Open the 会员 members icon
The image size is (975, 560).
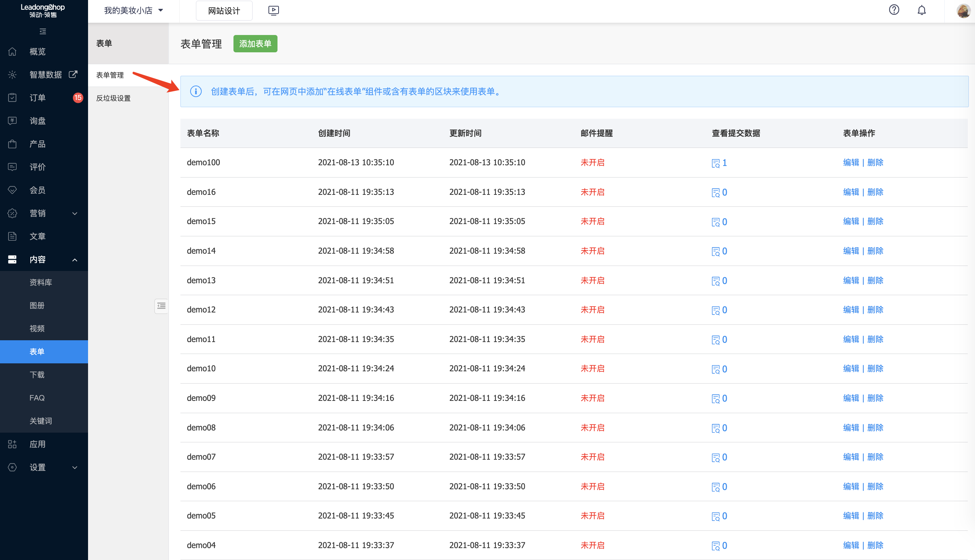coord(12,190)
